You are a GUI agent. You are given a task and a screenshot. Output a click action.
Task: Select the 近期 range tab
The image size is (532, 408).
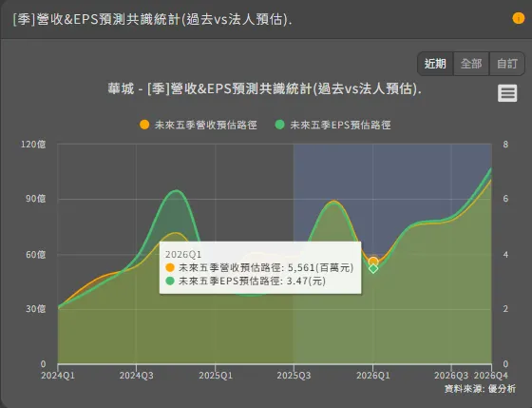[435, 64]
